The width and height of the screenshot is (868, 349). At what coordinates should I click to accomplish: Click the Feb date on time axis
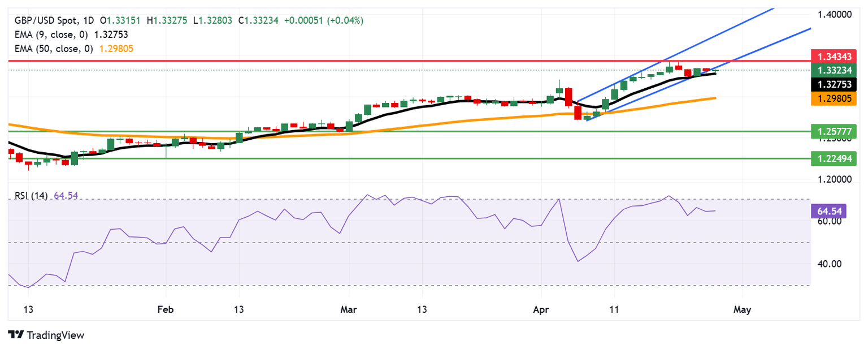tap(165, 310)
